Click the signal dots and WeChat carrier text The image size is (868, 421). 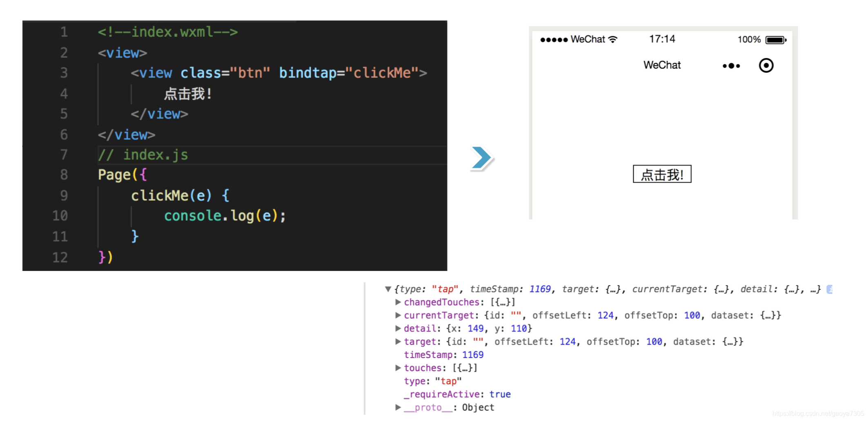(x=572, y=39)
